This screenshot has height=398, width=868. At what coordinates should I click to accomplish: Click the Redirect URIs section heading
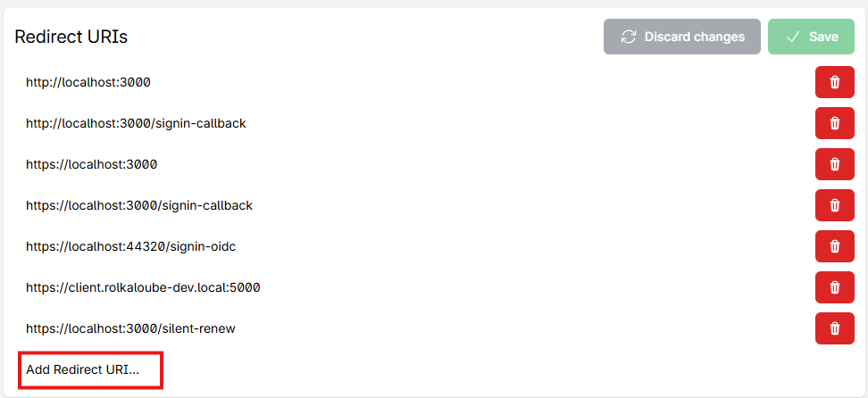pyautogui.click(x=71, y=37)
